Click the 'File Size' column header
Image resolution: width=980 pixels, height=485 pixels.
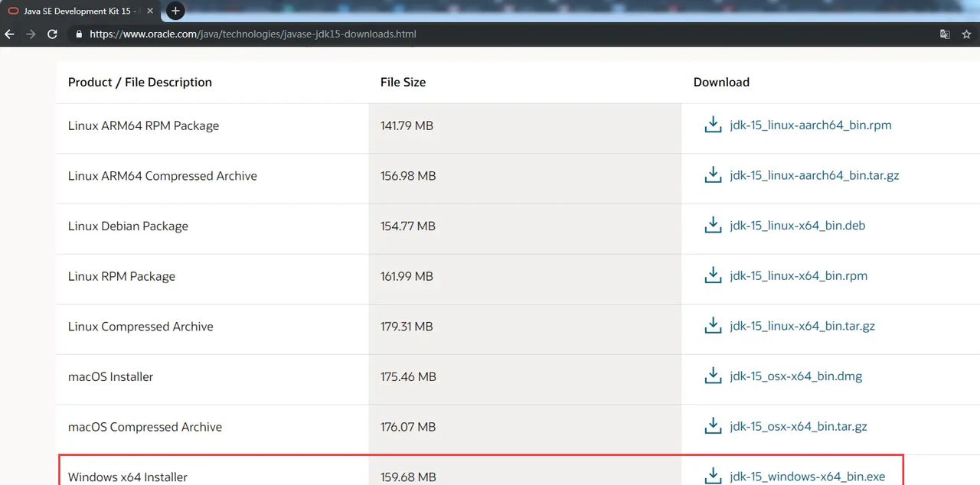403,82
